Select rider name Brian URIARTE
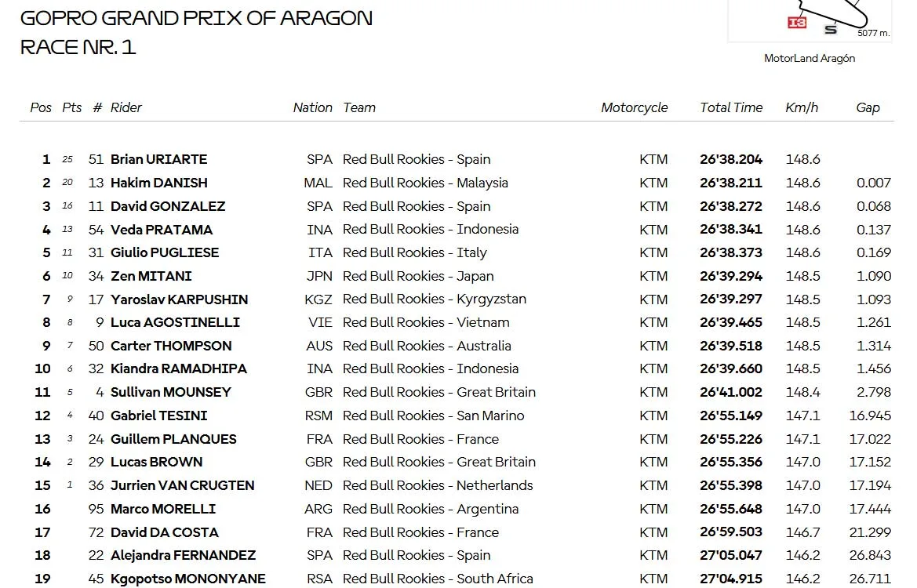917x588 pixels. [159, 159]
